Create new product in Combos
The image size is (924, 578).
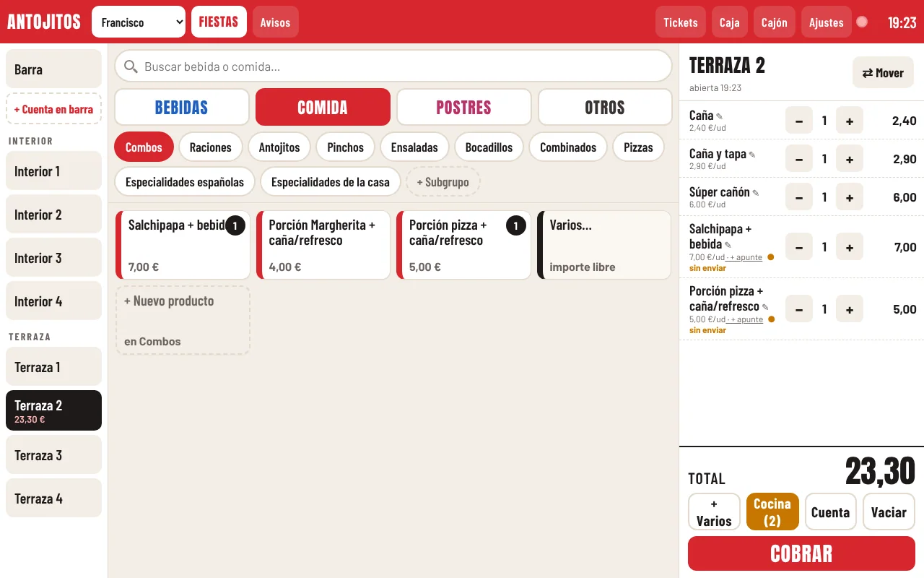pos(183,320)
